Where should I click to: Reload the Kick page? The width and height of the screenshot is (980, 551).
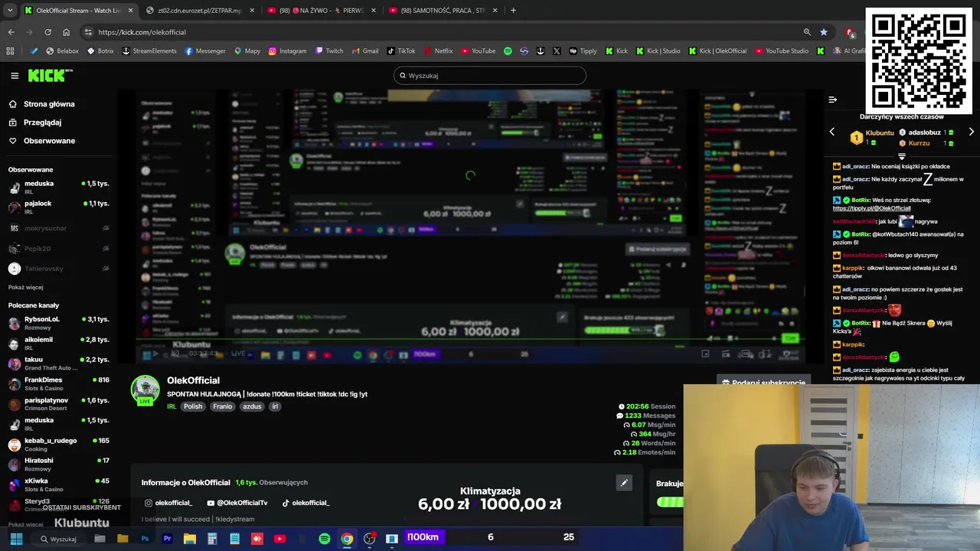[47, 32]
